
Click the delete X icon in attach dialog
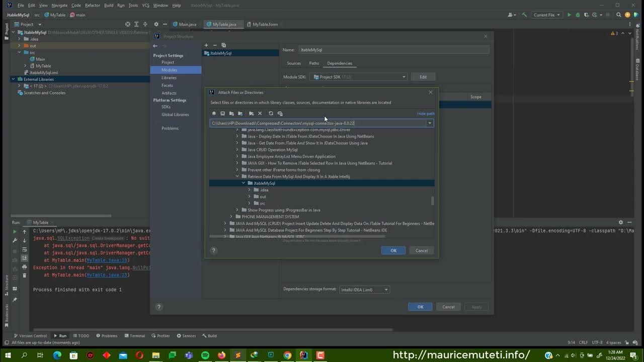[x=260, y=114]
